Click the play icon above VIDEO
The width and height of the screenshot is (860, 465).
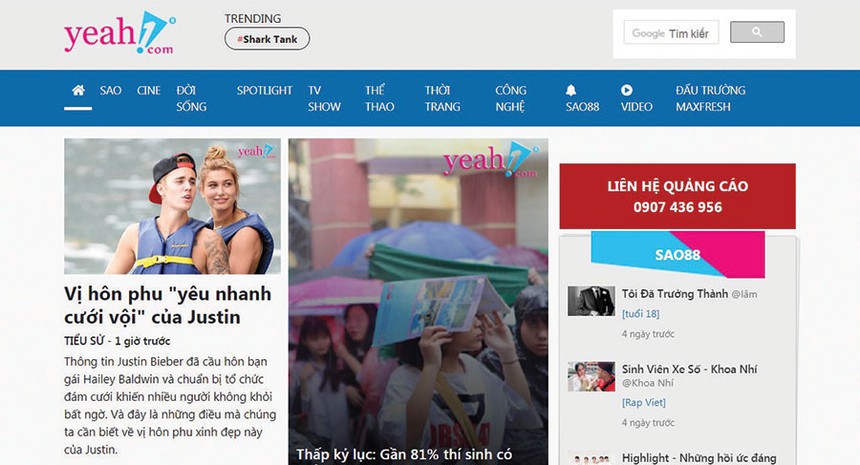[x=626, y=90]
